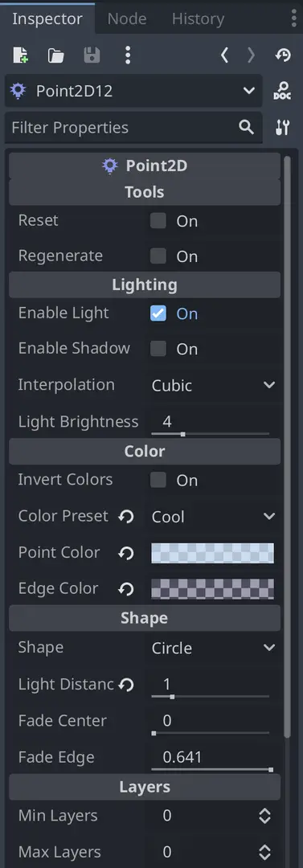Open the object history list icon
The height and width of the screenshot is (868, 303).
pos(283,55)
